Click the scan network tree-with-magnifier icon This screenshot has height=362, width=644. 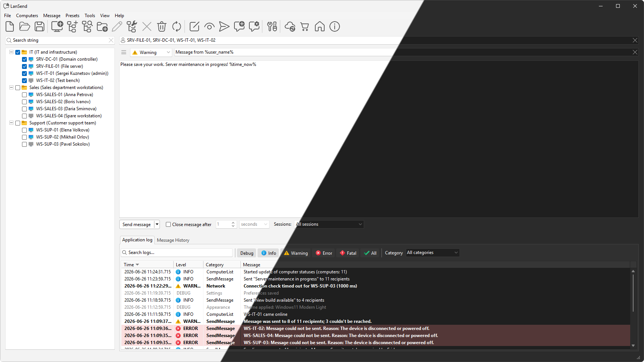[87, 26]
